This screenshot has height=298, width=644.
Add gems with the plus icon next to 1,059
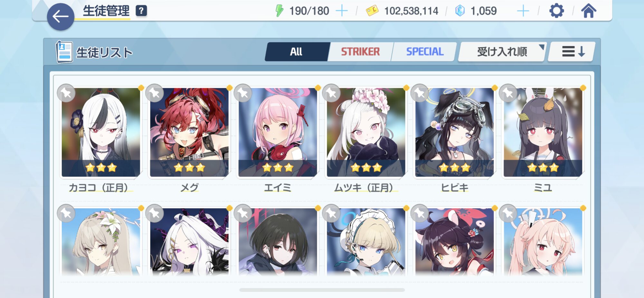523,11
